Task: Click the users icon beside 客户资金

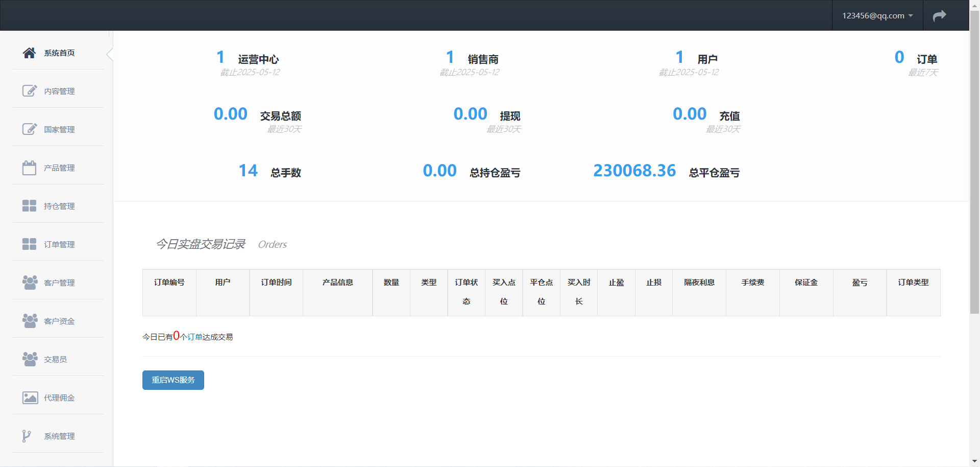Action: pos(30,321)
